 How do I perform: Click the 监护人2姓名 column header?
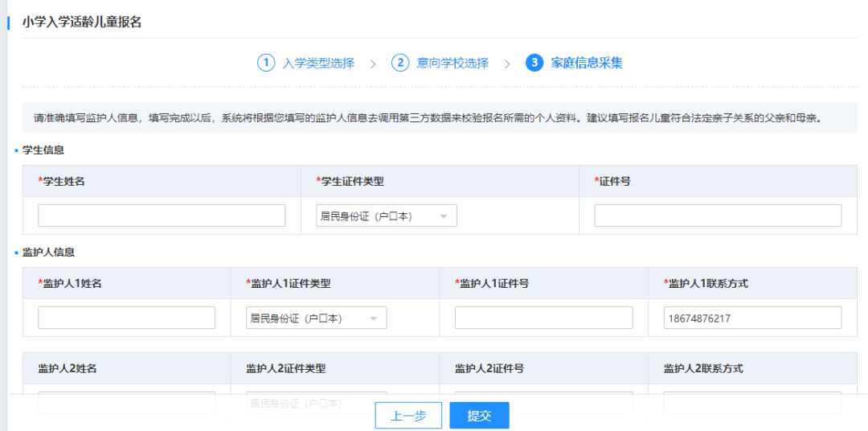pos(127,368)
